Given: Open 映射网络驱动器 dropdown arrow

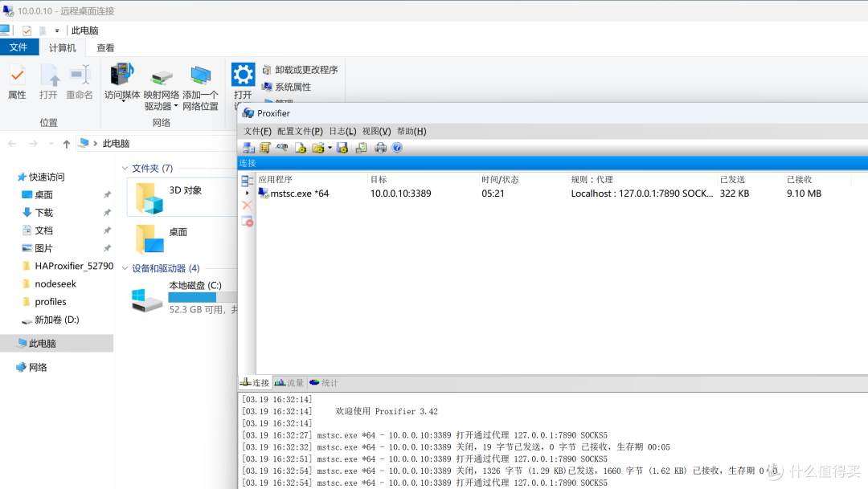Looking at the screenshot, I should point(176,106).
